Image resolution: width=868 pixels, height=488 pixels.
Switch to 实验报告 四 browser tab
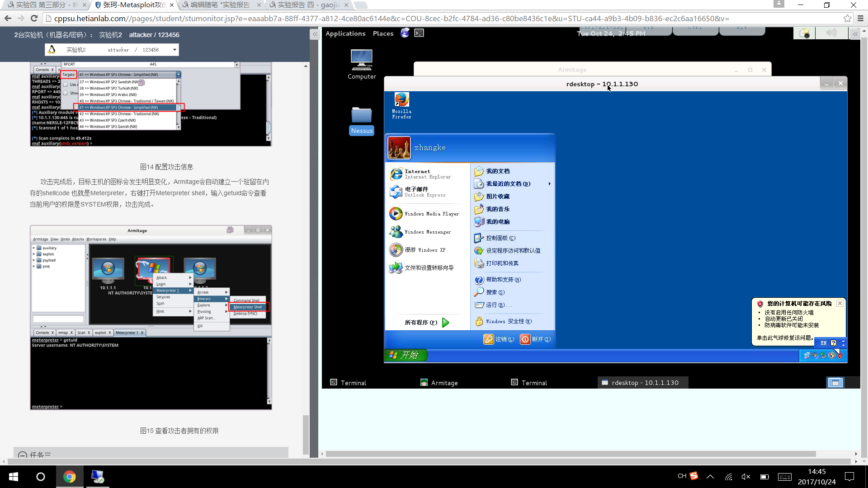(x=308, y=5)
